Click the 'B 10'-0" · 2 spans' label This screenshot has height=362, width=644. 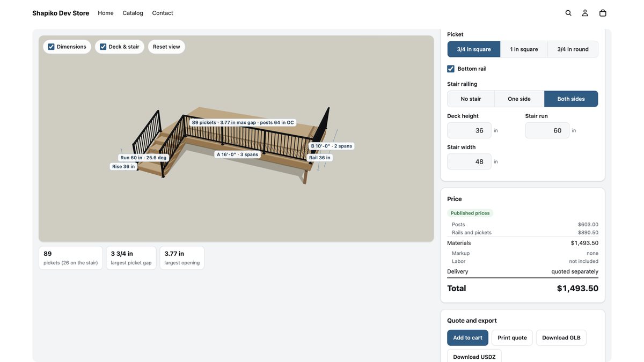point(332,146)
